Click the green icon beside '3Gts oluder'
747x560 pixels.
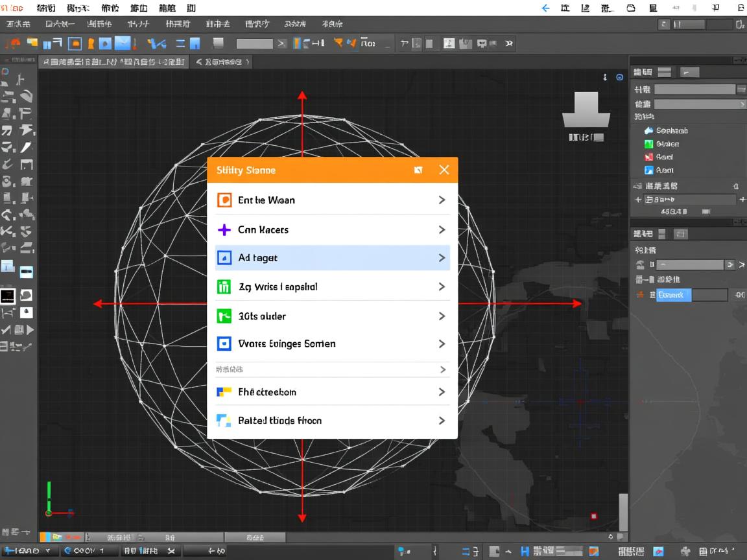[224, 316]
